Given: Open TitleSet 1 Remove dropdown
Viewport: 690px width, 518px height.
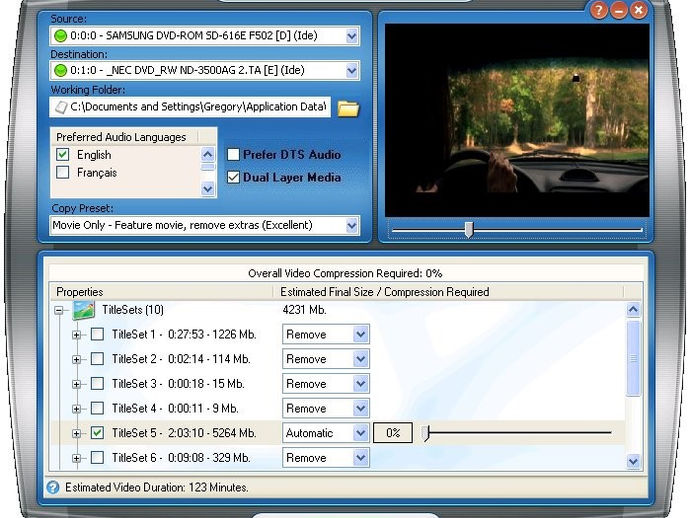Looking at the screenshot, I should click(360, 334).
